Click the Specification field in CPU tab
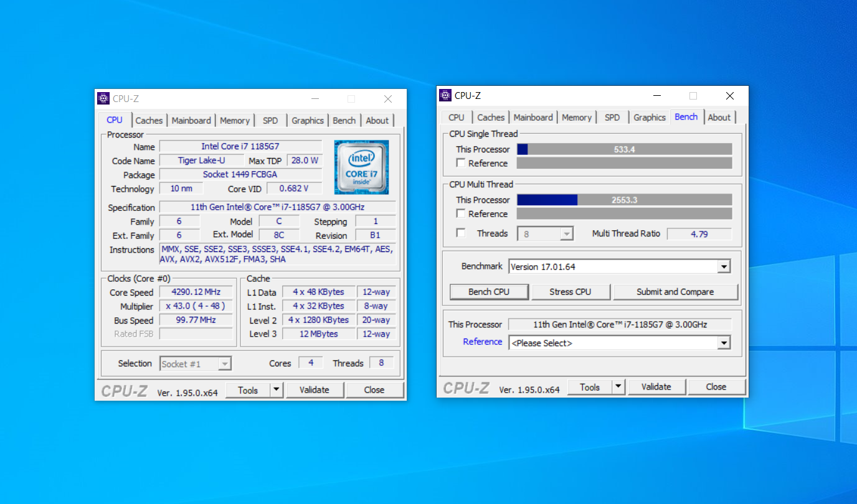This screenshot has height=504, width=857. [278, 207]
